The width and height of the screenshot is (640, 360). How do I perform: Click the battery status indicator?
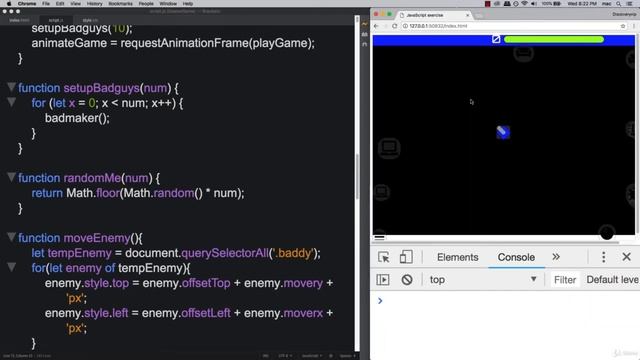(551, 4)
